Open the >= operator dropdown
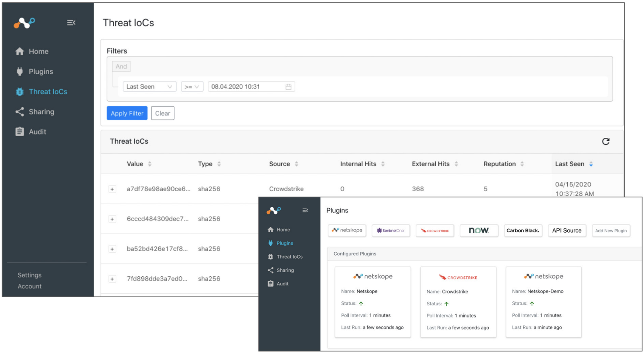Viewport: 644px width, 353px height. pos(192,87)
